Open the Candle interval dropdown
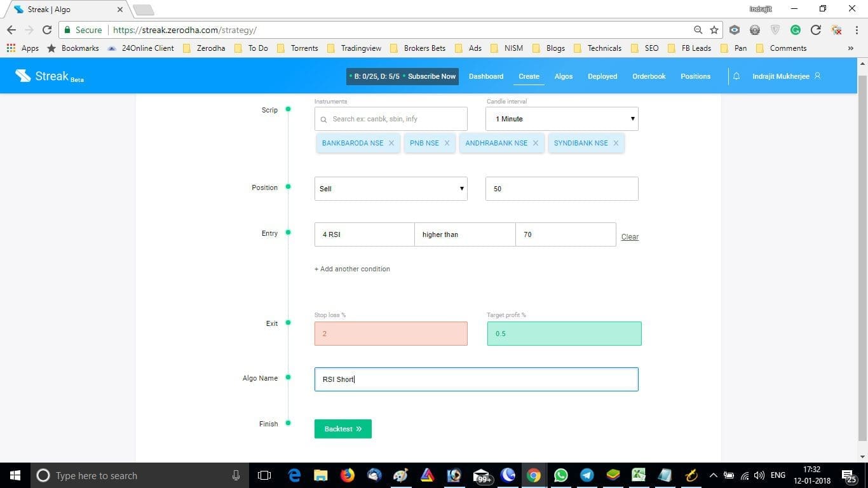Image resolution: width=868 pixels, height=488 pixels. tap(562, 119)
